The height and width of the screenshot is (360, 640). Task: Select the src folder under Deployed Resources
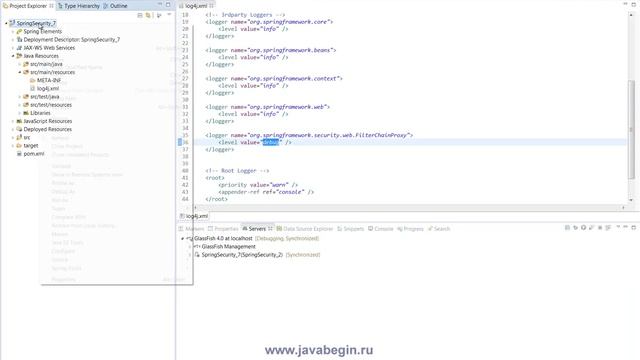27,138
